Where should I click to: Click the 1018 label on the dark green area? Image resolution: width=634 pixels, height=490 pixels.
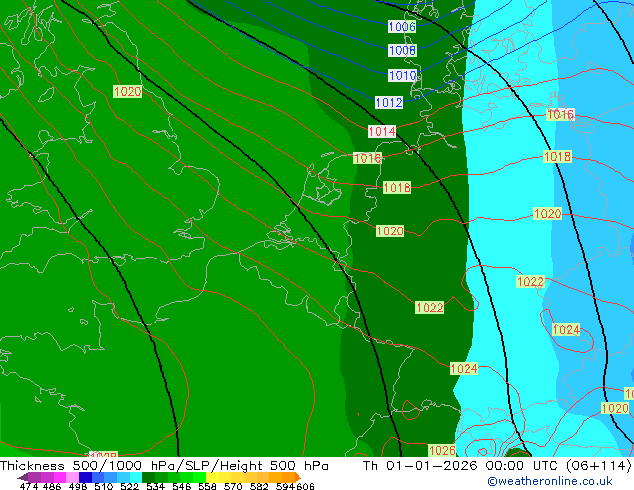click(x=397, y=188)
